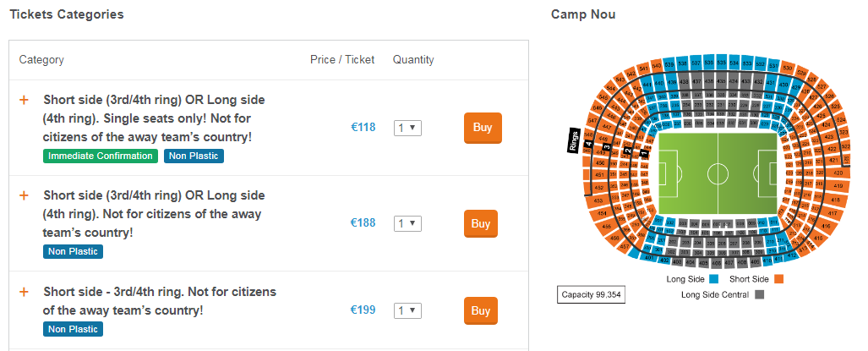Click the football pitch center circle
The width and height of the screenshot is (868, 351).
tap(718, 174)
